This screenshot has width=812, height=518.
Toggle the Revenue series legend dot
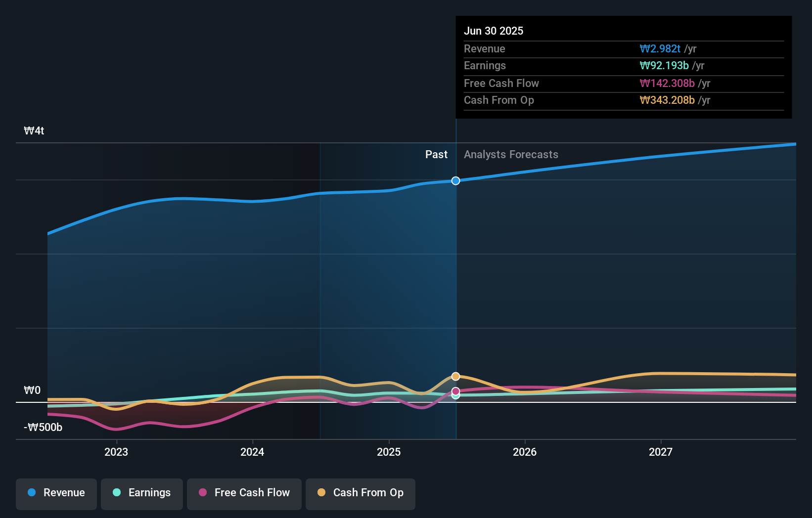click(x=33, y=493)
